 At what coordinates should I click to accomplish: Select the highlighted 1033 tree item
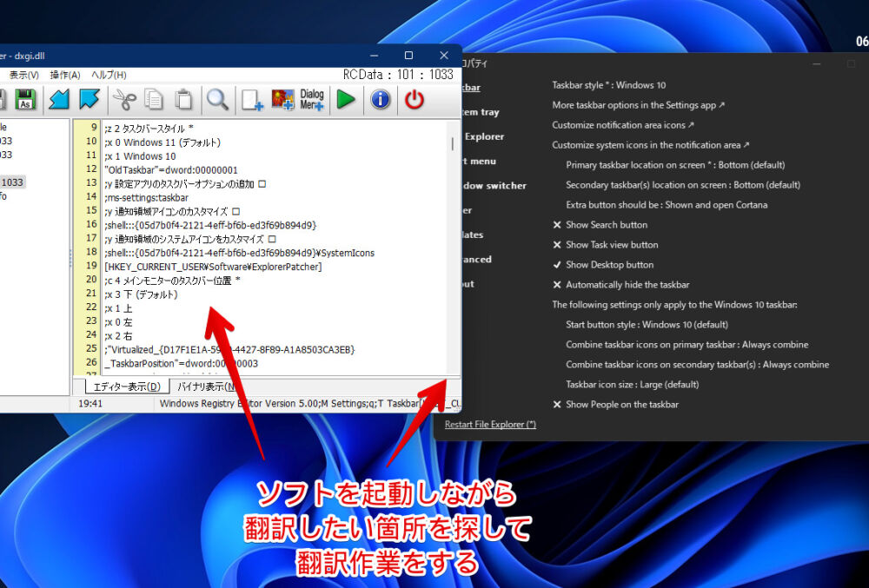pyautogui.click(x=12, y=182)
